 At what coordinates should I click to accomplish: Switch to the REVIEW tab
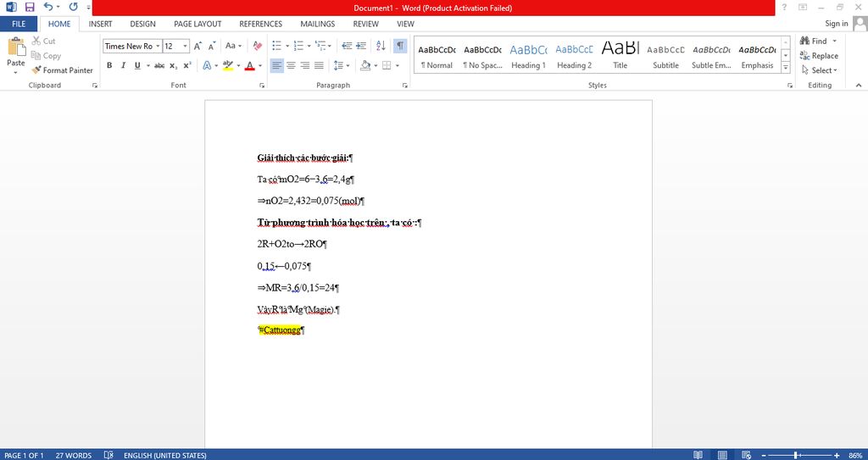pos(366,24)
